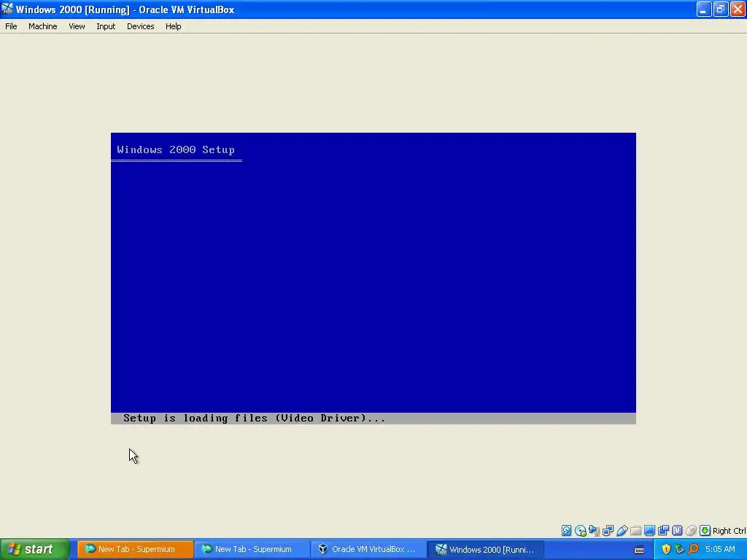The width and height of the screenshot is (747, 560).
Task: Restore down the VirtualBox VM window
Action: tap(721, 9)
